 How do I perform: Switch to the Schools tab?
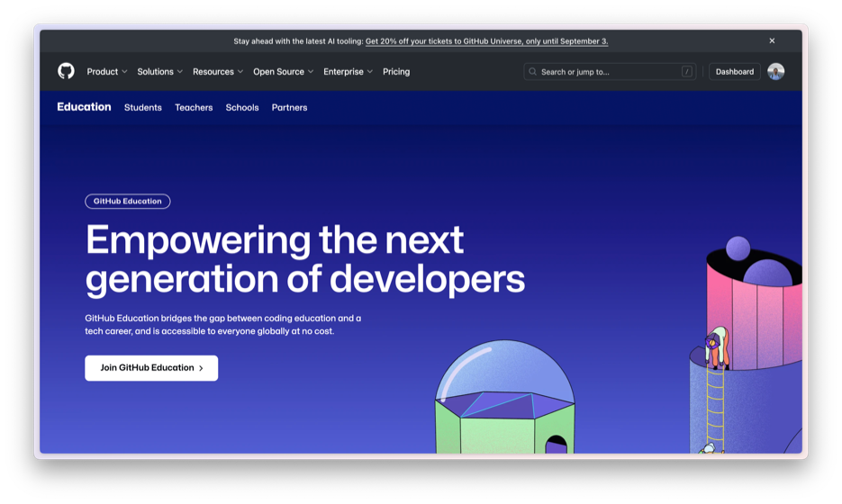click(242, 107)
